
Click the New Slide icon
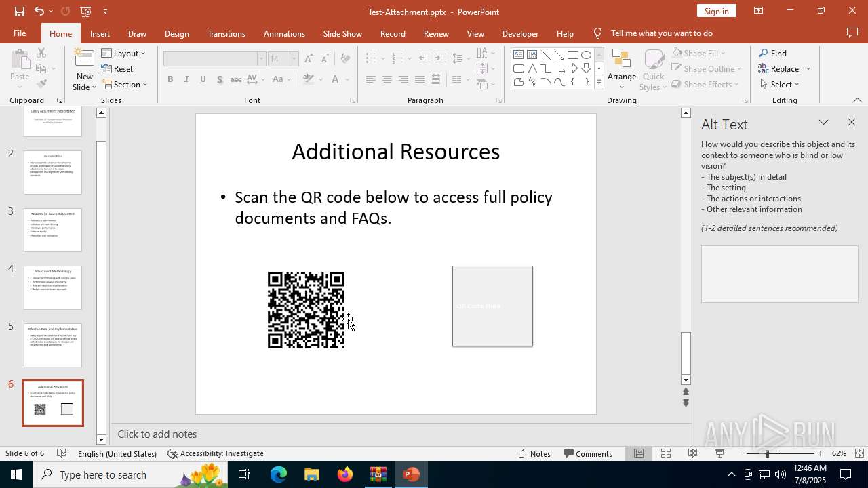coord(84,62)
